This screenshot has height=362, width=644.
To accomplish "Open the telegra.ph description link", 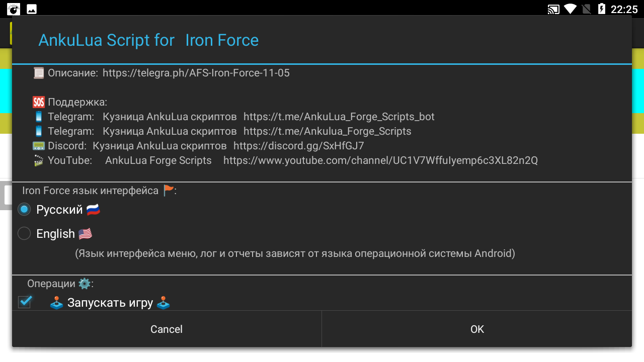I will [196, 73].
